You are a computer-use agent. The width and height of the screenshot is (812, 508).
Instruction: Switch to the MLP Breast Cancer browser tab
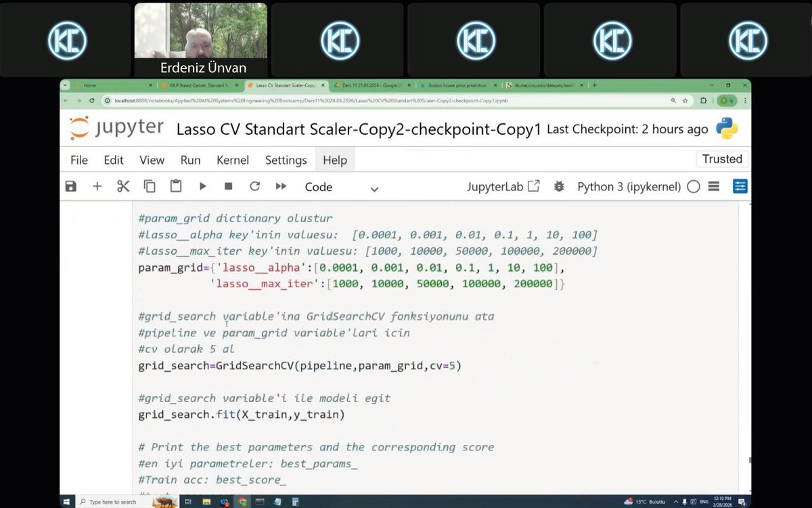tap(198, 85)
